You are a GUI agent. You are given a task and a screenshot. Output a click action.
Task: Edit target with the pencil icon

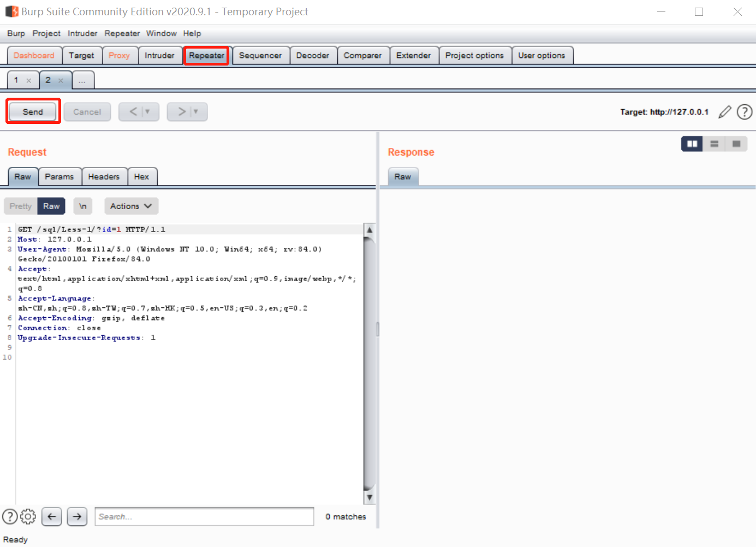[724, 112]
